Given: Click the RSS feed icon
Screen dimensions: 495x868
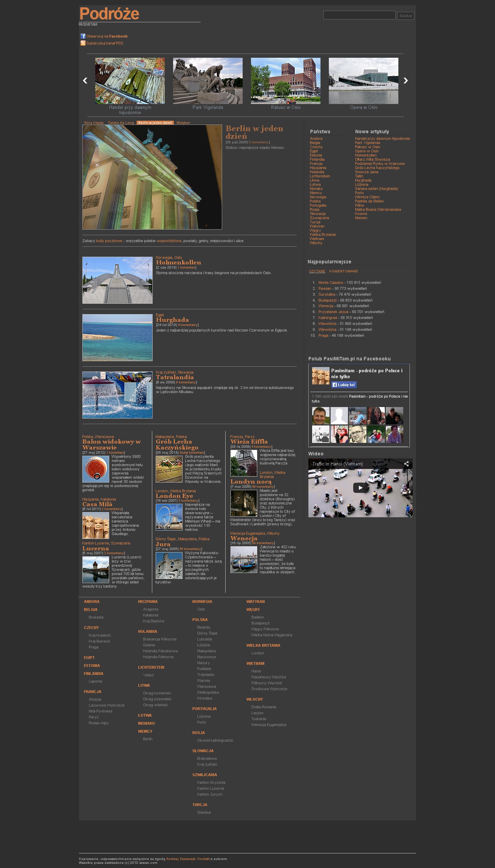Looking at the screenshot, I should tap(83, 43).
